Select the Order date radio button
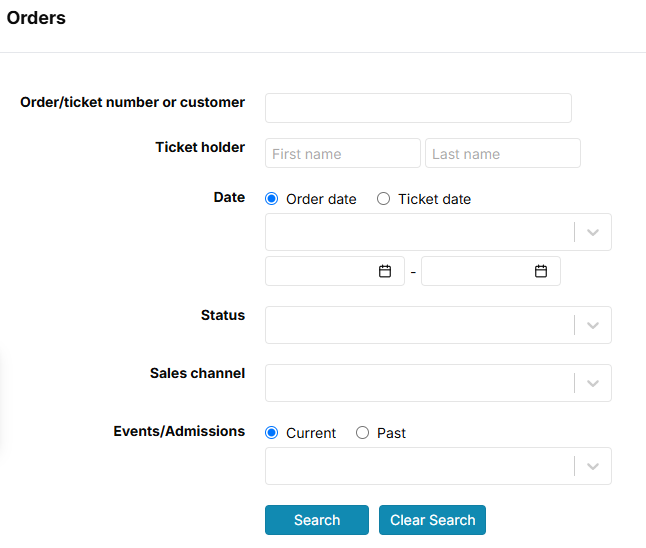Viewport: 646px width, 548px height. pyautogui.click(x=272, y=199)
